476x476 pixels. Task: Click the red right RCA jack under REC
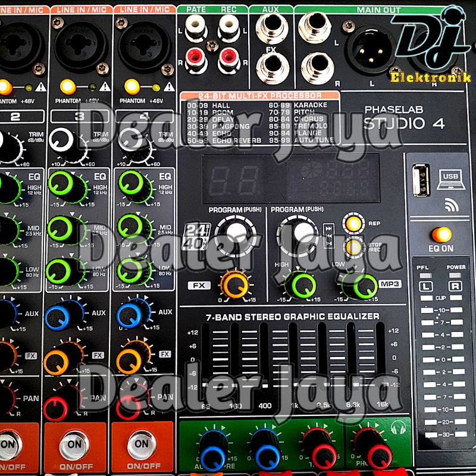coord(229,60)
